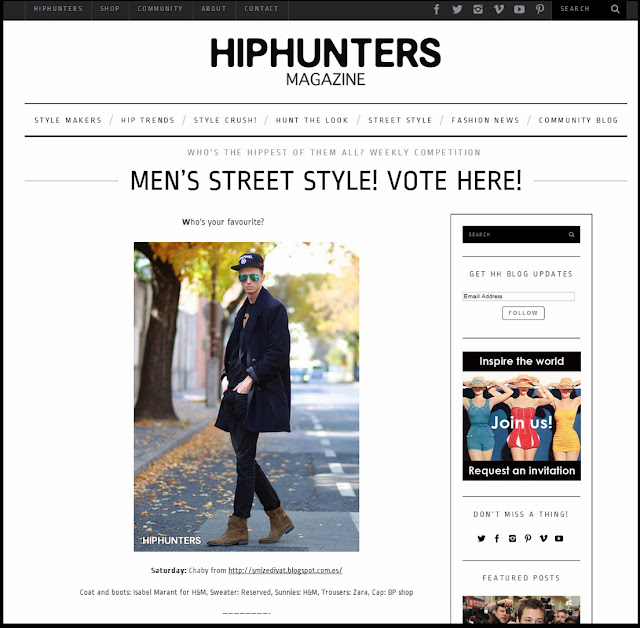Open the Community Blog category
Viewport: 640px width, 628px height.
click(578, 120)
